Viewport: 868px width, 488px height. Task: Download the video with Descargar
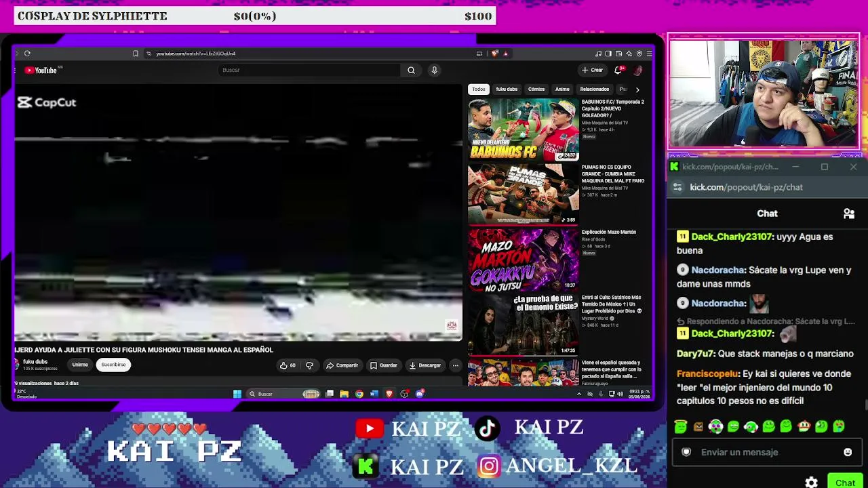click(x=425, y=365)
